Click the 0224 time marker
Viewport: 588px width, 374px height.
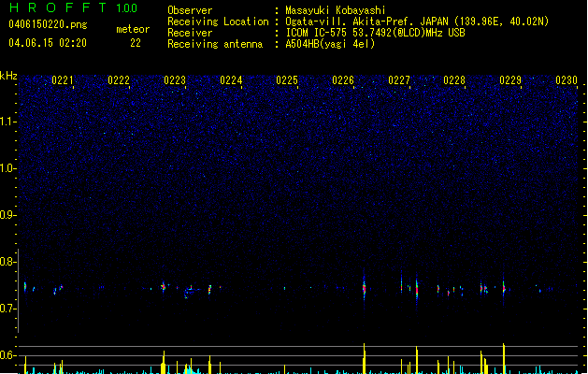coord(231,79)
